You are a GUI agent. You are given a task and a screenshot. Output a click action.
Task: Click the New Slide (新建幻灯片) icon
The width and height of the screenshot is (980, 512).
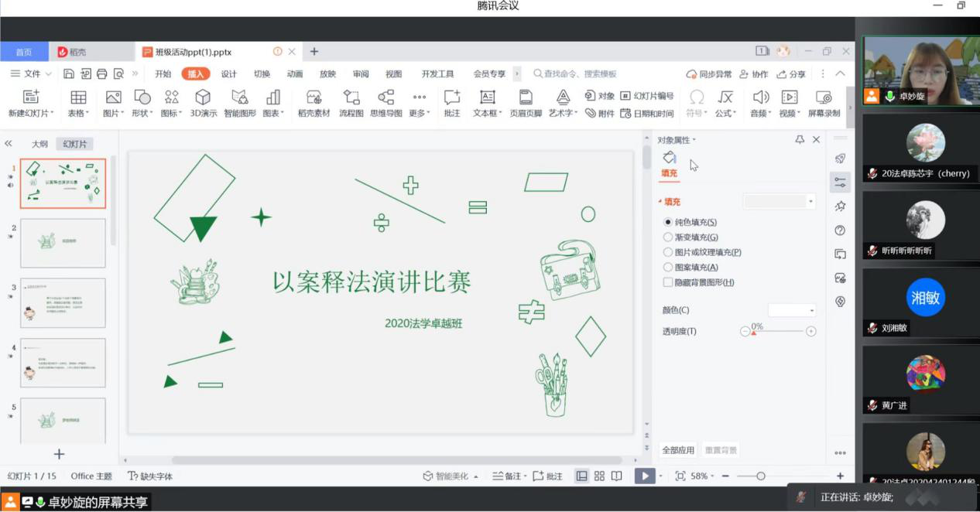[31, 97]
